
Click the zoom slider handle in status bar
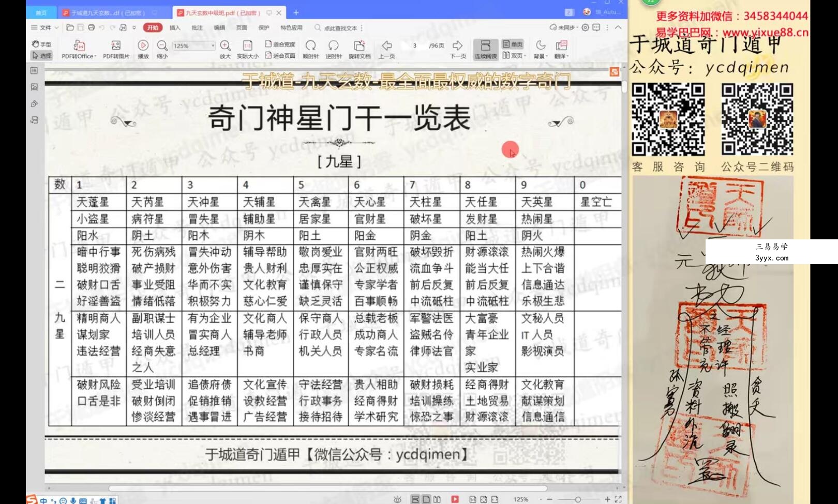(x=578, y=499)
